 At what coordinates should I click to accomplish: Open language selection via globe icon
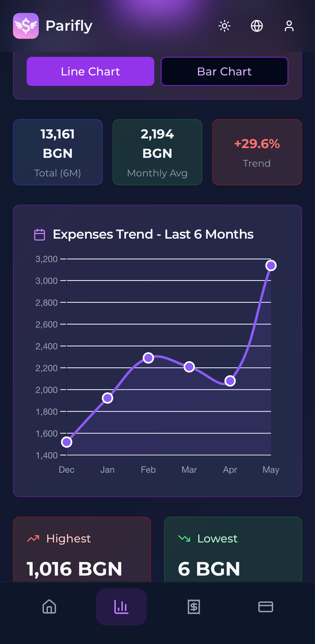[257, 26]
